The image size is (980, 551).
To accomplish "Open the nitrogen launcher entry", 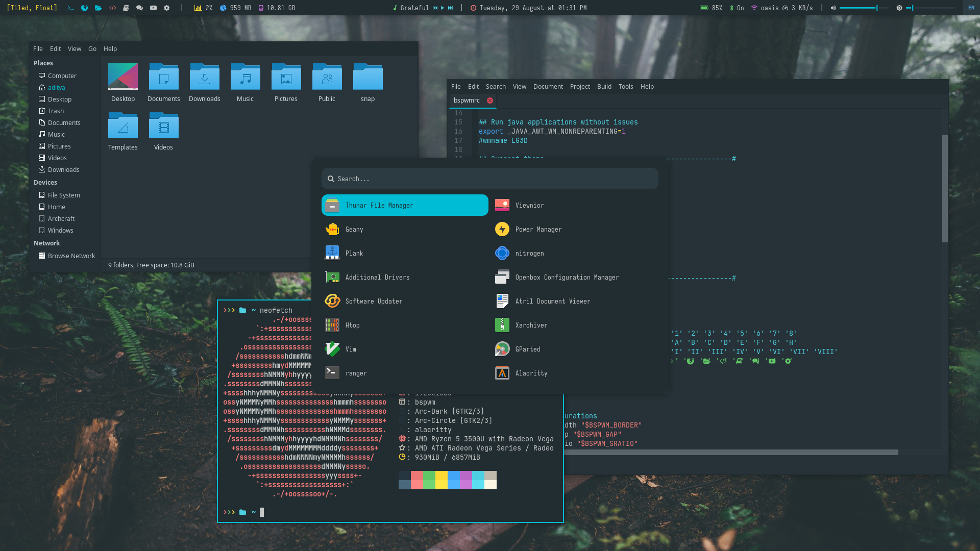I will (x=529, y=254).
